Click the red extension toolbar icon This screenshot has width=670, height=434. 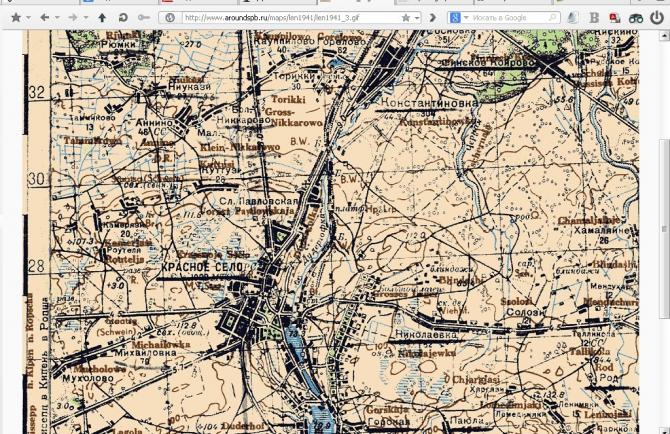[x=614, y=18]
